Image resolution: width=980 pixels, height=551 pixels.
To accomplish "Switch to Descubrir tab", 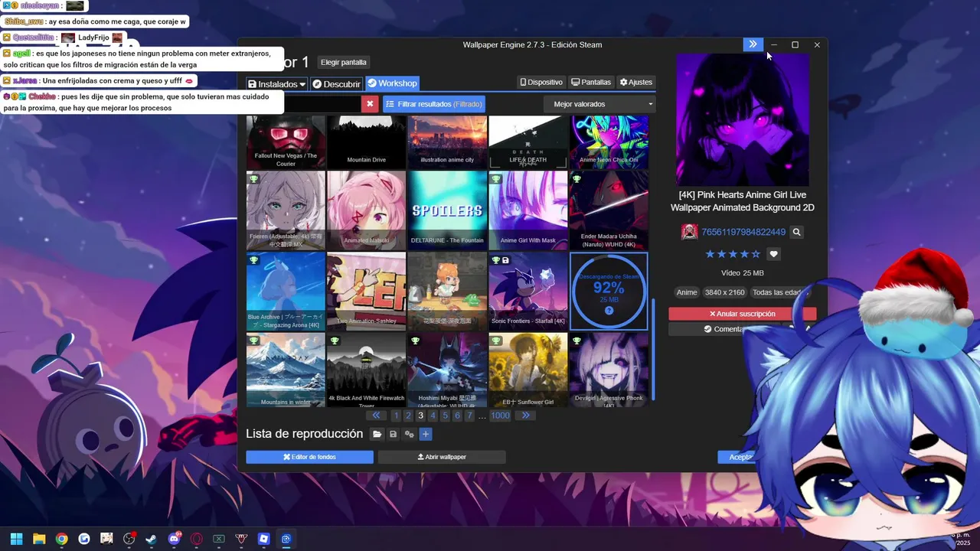I will coord(336,84).
